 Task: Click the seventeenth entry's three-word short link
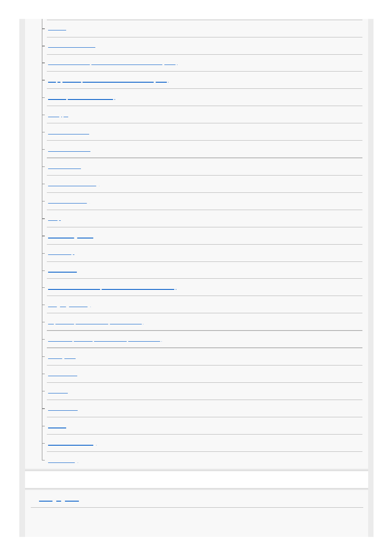pyautogui.click(x=68, y=306)
